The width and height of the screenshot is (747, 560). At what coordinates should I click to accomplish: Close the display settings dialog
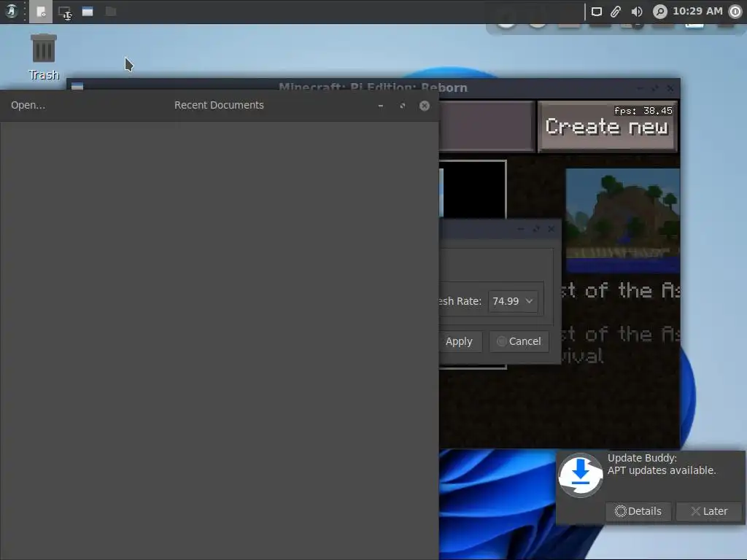tap(551, 229)
